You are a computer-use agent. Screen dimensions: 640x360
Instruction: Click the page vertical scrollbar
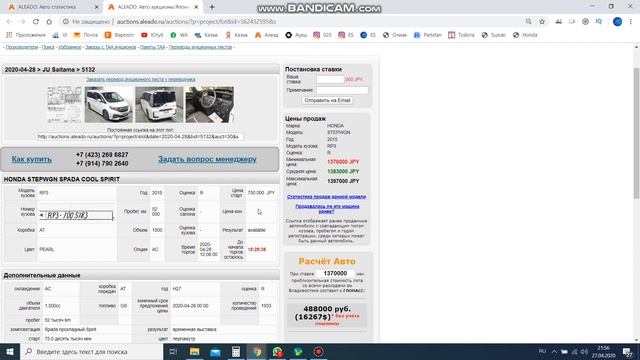[x=636, y=133]
